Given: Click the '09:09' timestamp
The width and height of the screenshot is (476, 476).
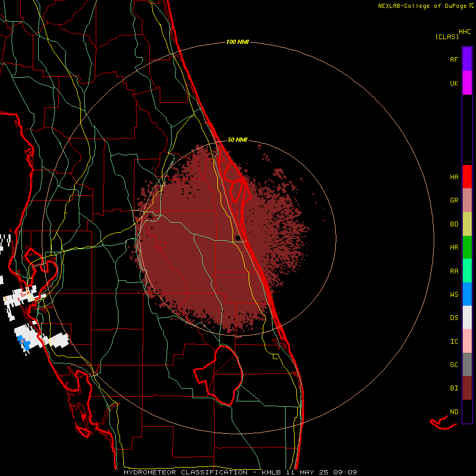Looking at the screenshot, I should 345,472.
